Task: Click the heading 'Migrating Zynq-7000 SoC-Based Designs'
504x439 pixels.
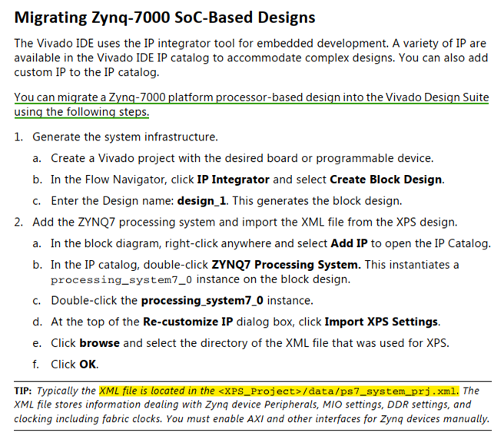Action: coord(164,18)
